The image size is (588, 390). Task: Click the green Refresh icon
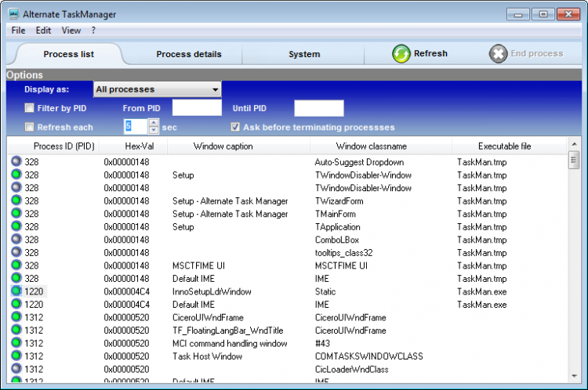(x=401, y=53)
